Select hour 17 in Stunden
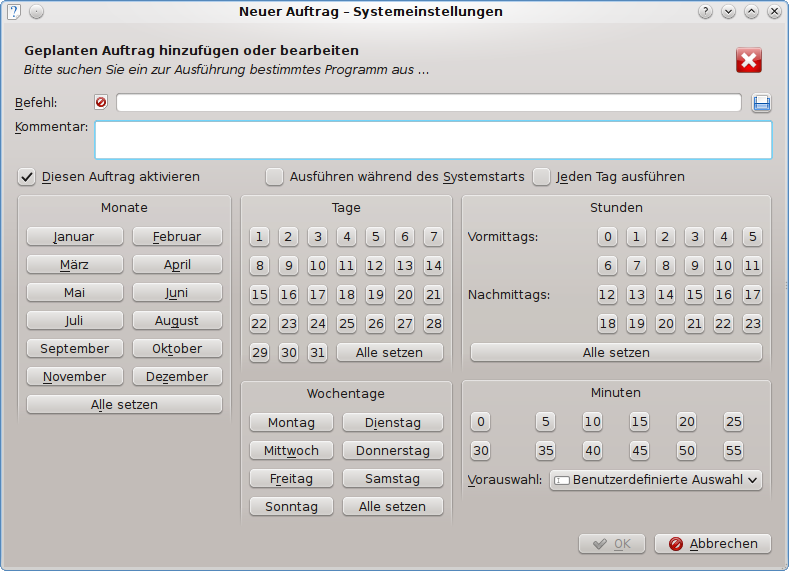Image resolution: width=789 pixels, height=571 pixels. tap(752, 294)
